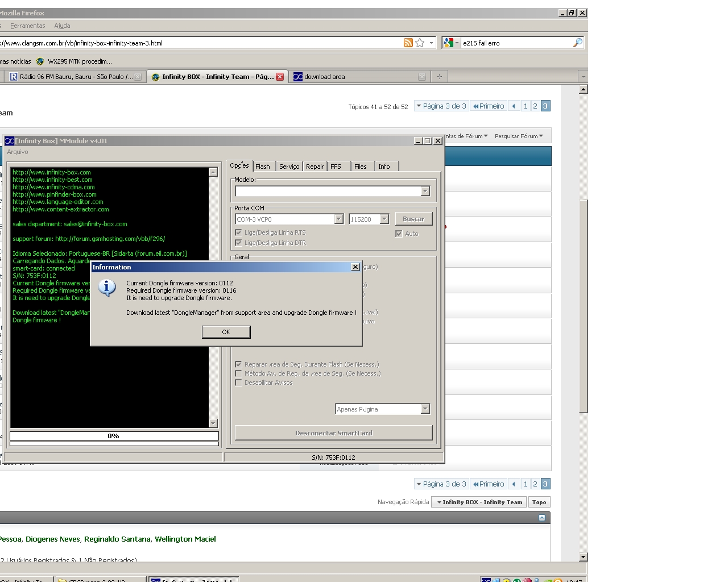The height and width of the screenshot is (582, 728).
Task: Go to previous page using top pagination arrow
Action: pos(514,106)
